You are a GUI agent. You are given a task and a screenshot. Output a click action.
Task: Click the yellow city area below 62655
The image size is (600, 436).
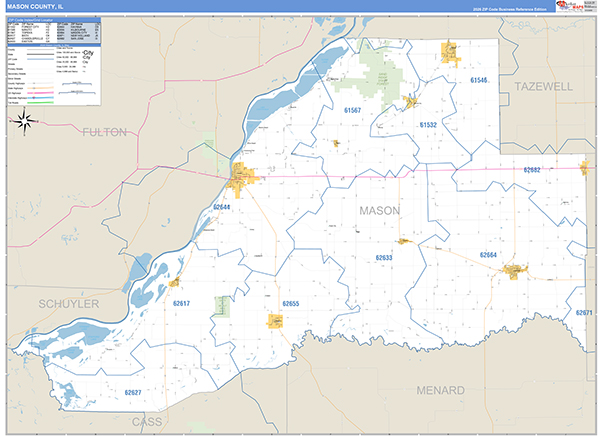[275, 321]
